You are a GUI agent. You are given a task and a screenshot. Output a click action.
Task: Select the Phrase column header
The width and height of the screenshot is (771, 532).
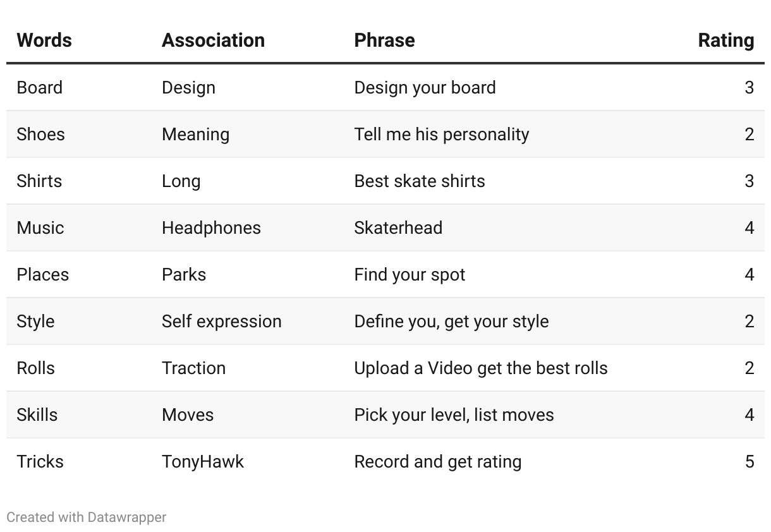pyautogui.click(x=384, y=40)
